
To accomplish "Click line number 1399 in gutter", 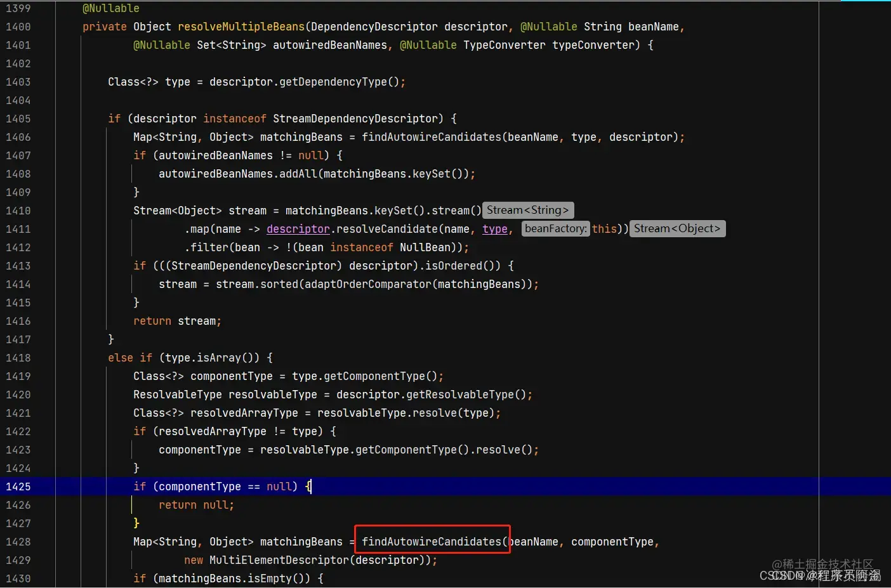I will coord(18,8).
